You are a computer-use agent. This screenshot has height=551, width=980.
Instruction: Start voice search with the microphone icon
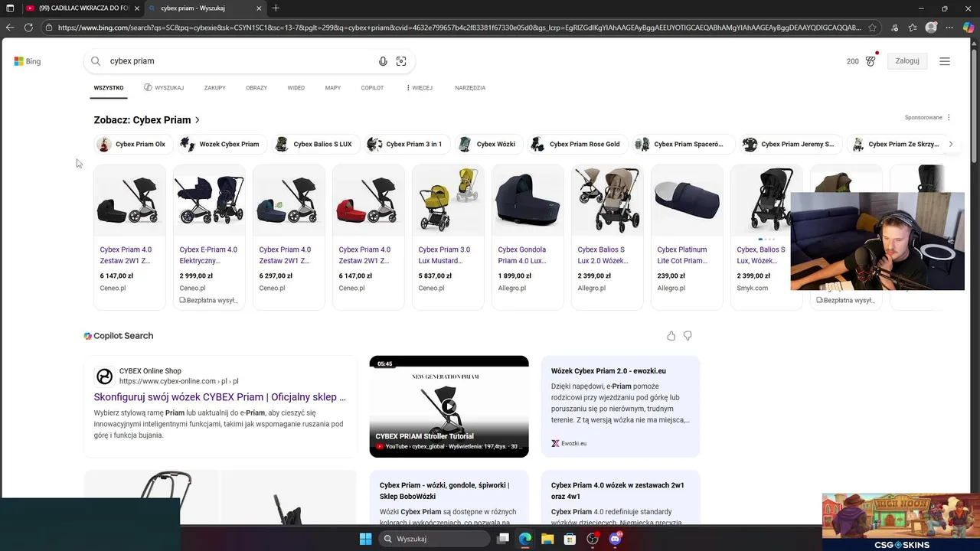click(383, 61)
